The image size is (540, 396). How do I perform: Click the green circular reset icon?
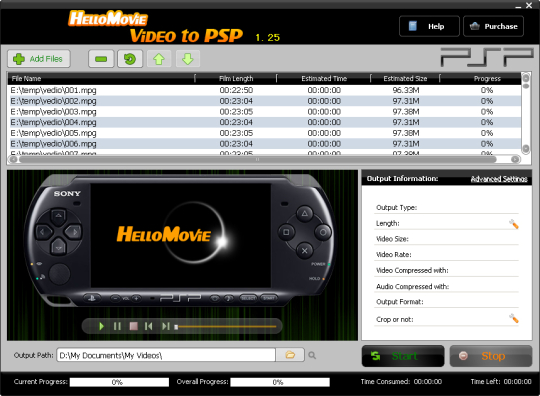coord(130,59)
